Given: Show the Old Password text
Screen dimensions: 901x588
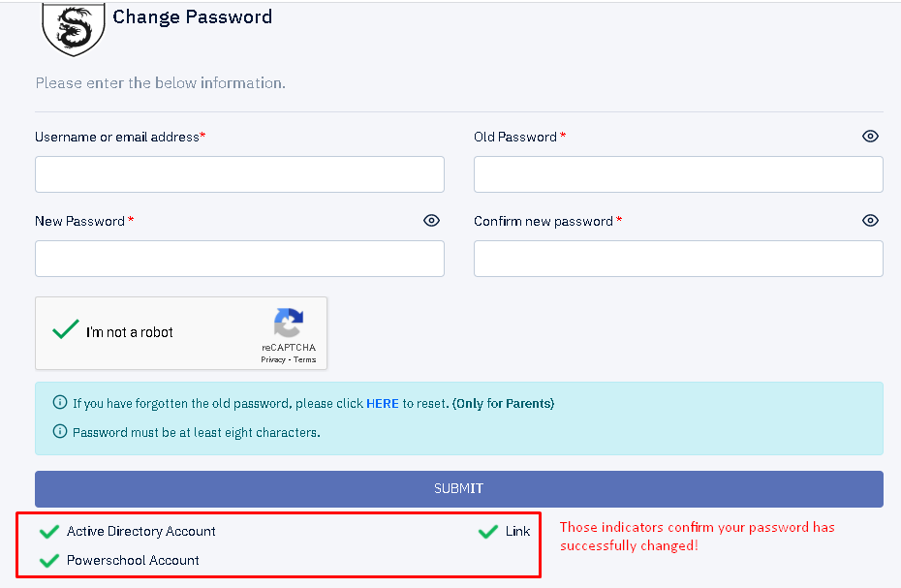Looking at the screenshot, I should (870, 137).
